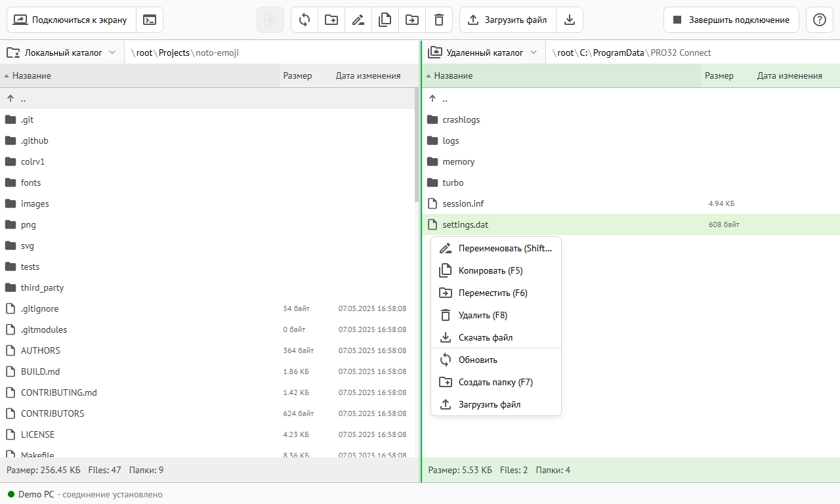Viewport: 840px width, 504px height.
Task: Select the settings.dat file
Action: click(631, 224)
